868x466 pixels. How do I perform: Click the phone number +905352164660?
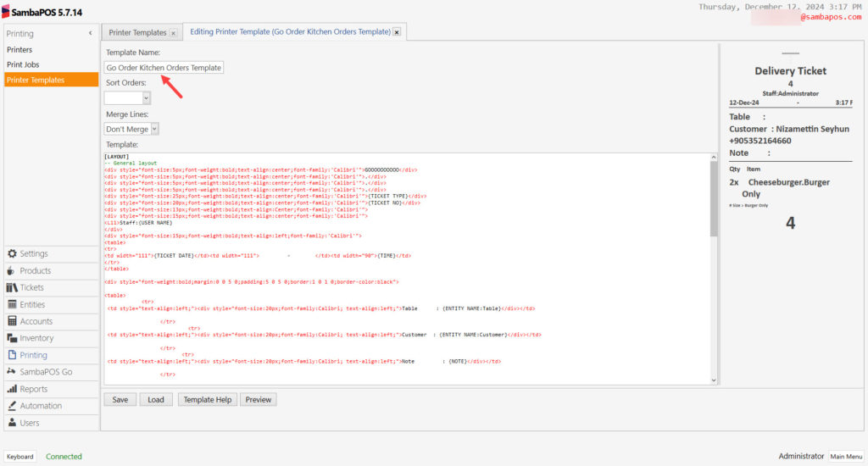click(x=760, y=141)
